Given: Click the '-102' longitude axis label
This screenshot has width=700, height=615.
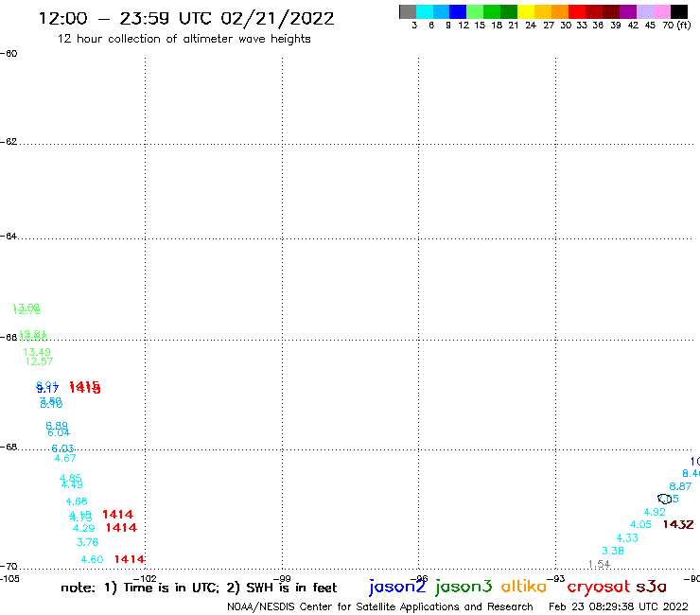Looking at the screenshot, I should point(146,579).
